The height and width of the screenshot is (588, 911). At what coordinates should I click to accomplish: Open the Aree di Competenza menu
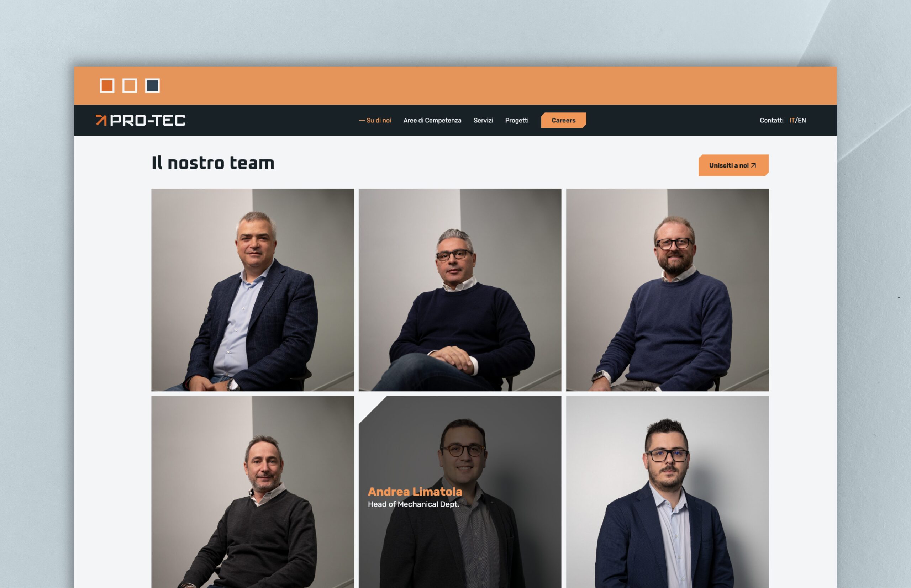click(432, 120)
